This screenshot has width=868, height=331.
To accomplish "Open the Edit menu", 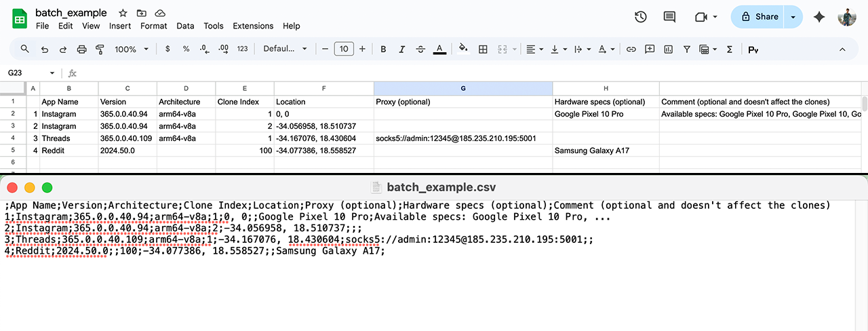I will coord(65,26).
